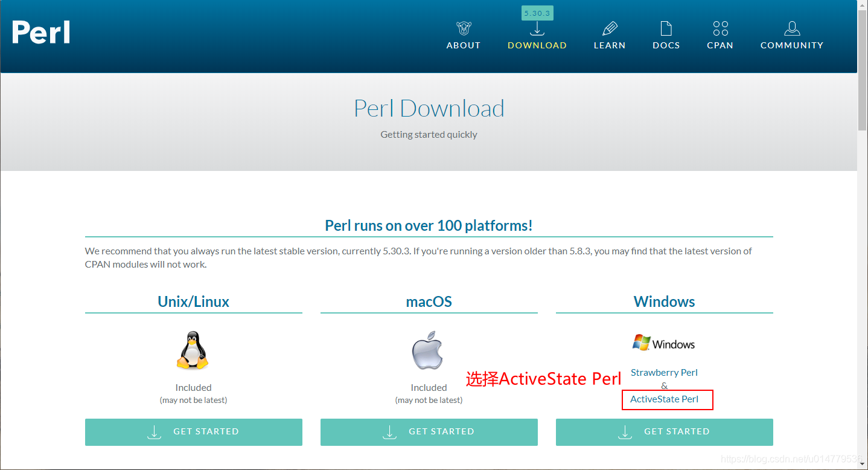This screenshot has height=470, width=868.
Task: Open the DOWNLOAD menu item
Action: coord(537,45)
